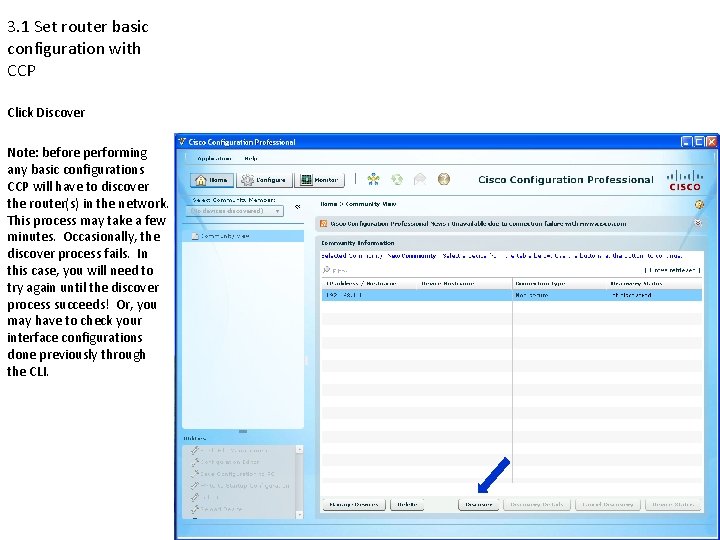Click the Home toolbar button

pyautogui.click(x=212, y=180)
